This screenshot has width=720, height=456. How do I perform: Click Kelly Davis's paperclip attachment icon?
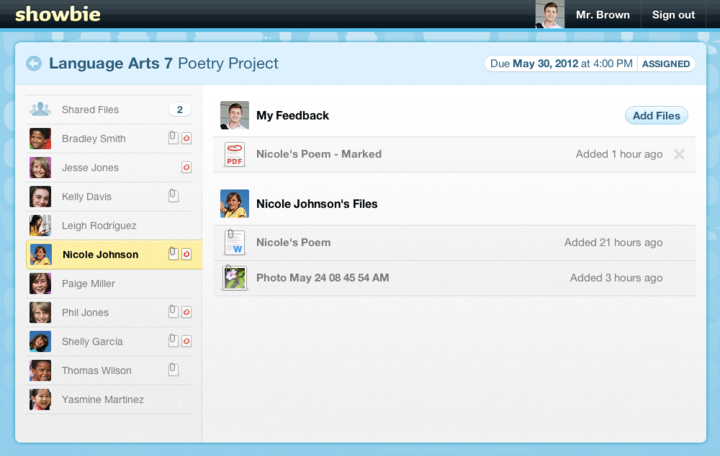[x=173, y=196]
